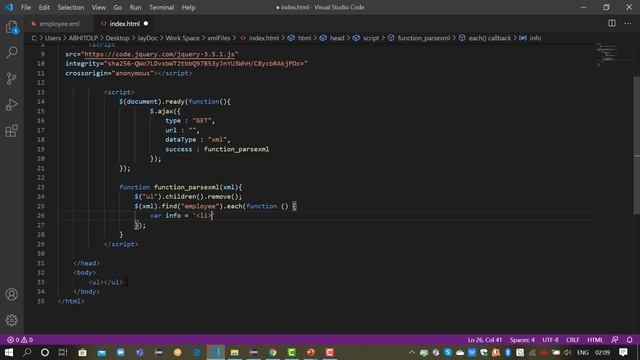Image resolution: width=640 pixels, height=360 pixels.
Task: Open editor More Actions ellipsis
Action: click(x=628, y=23)
